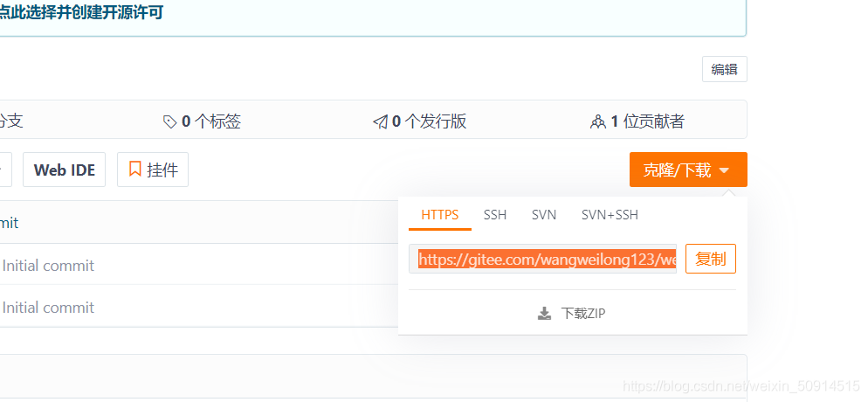This screenshot has height=402, width=868.
Task: Open the 克隆/下载 dropdown button
Action: pyautogui.click(x=688, y=170)
